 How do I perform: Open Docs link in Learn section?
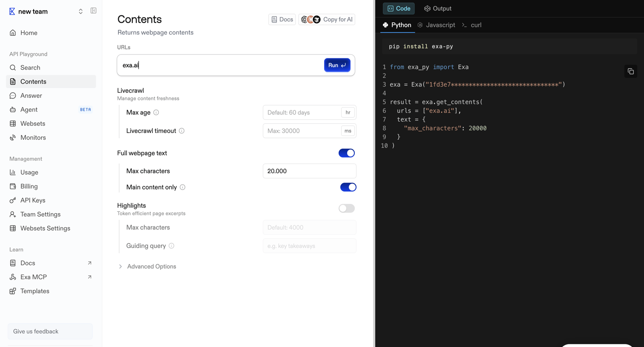pos(51,263)
